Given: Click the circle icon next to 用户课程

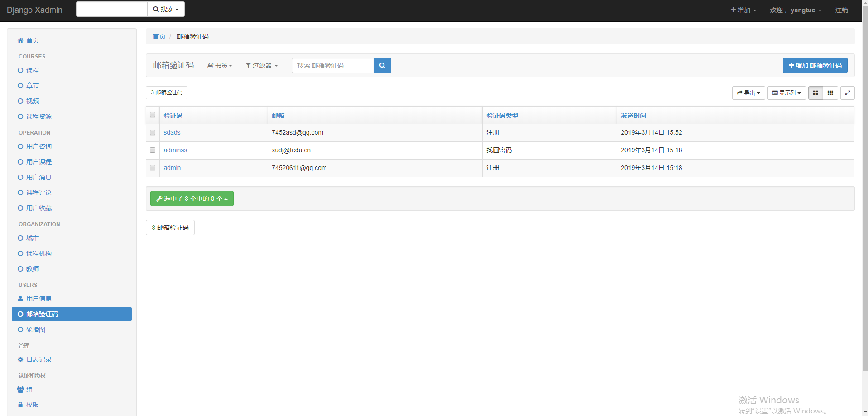Looking at the screenshot, I should point(20,162).
